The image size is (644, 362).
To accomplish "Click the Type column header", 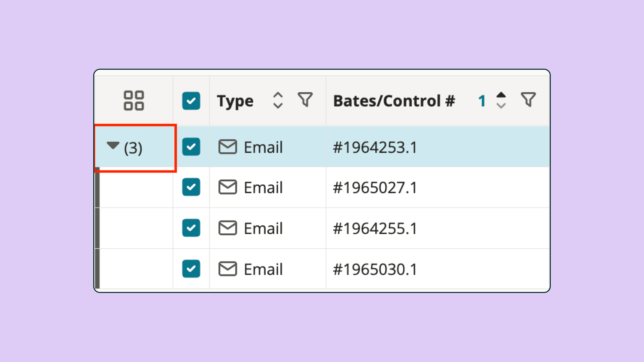I will tap(235, 100).
